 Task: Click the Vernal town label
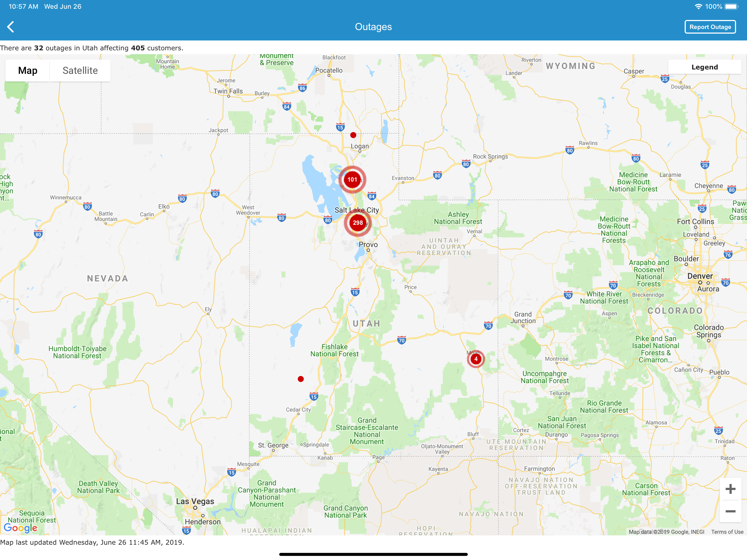(474, 231)
